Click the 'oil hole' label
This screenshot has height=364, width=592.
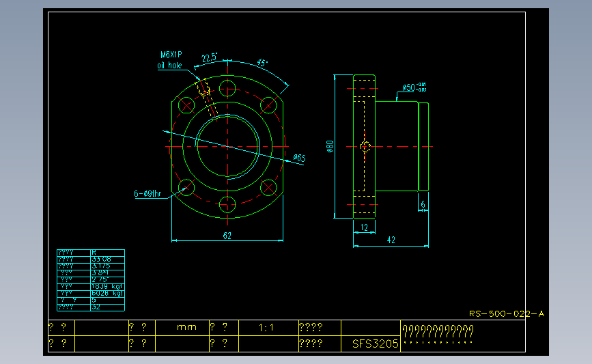pos(169,66)
